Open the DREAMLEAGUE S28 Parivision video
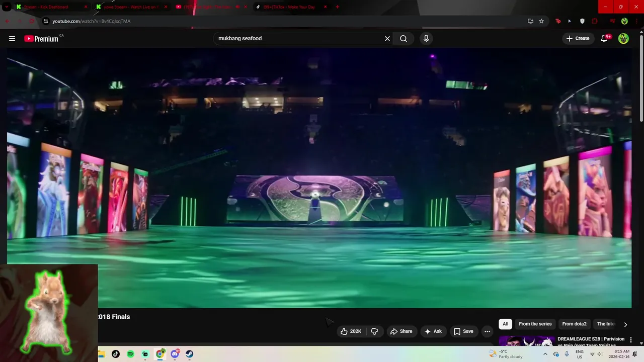 (591, 342)
